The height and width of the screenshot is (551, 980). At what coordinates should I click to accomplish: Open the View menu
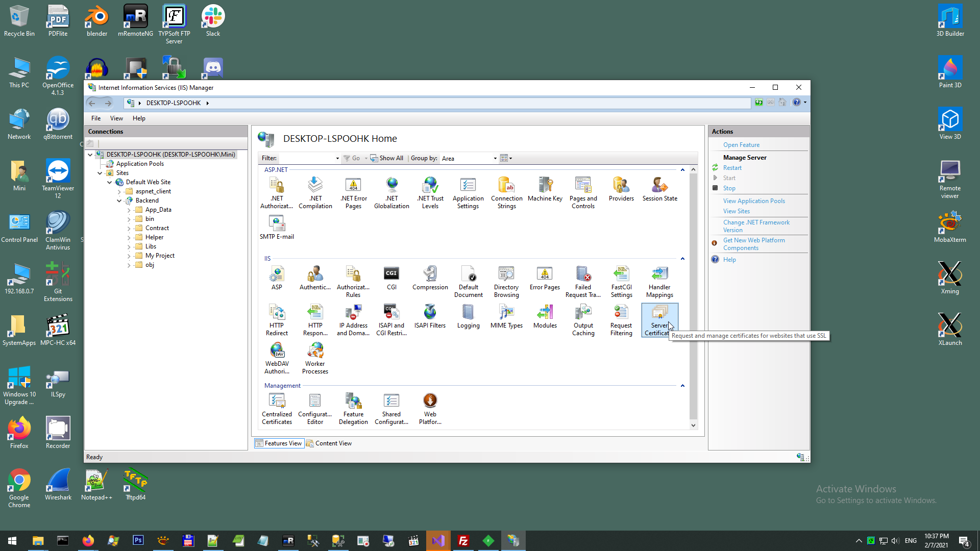pos(116,118)
